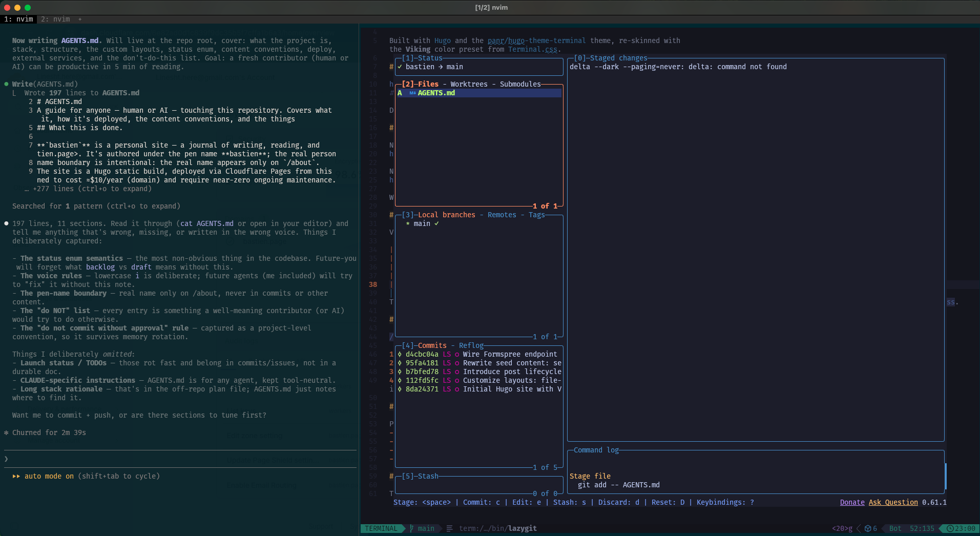Expand 'Searched for 1 pattern' result

pos(96,206)
